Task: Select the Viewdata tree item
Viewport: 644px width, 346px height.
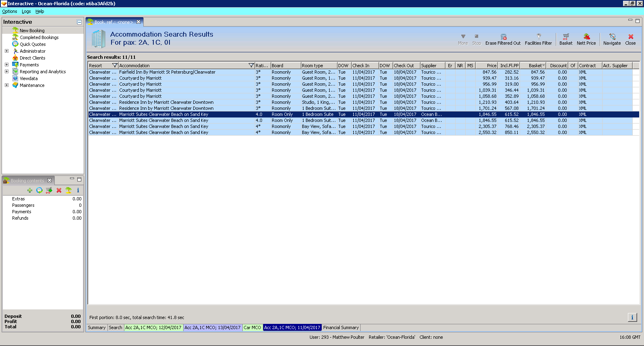Action: pyautogui.click(x=29, y=78)
